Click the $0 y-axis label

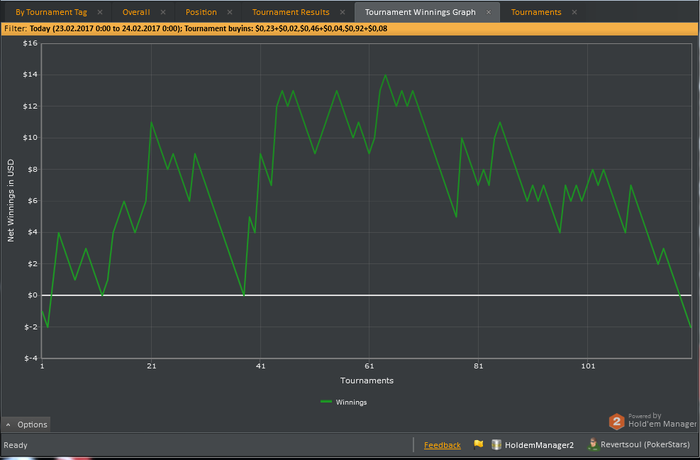click(x=33, y=295)
